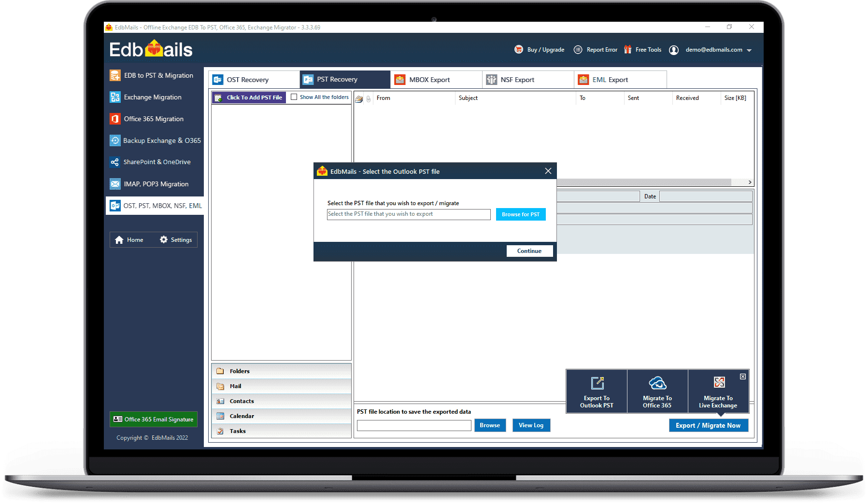868x503 pixels.
Task: Switch to the NSF Export tab
Action: tap(528, 80)
